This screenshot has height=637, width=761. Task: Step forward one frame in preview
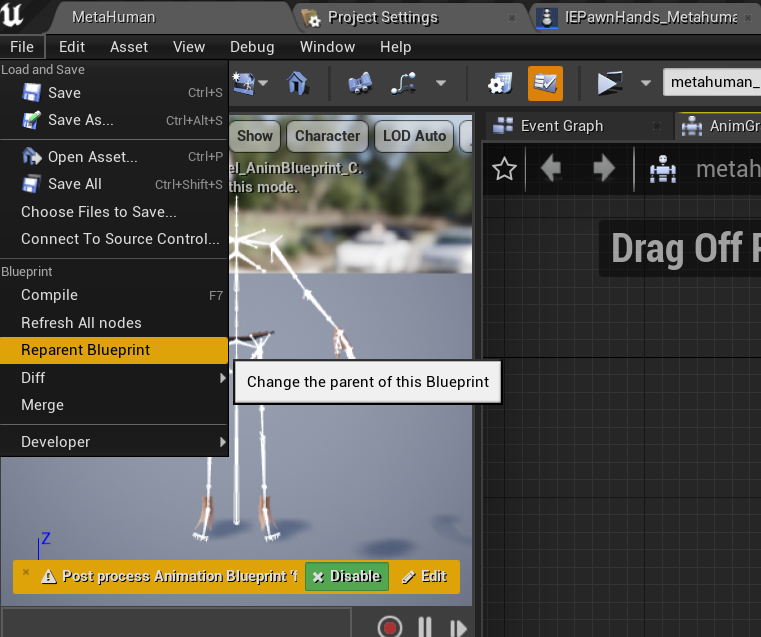[458, 628]
